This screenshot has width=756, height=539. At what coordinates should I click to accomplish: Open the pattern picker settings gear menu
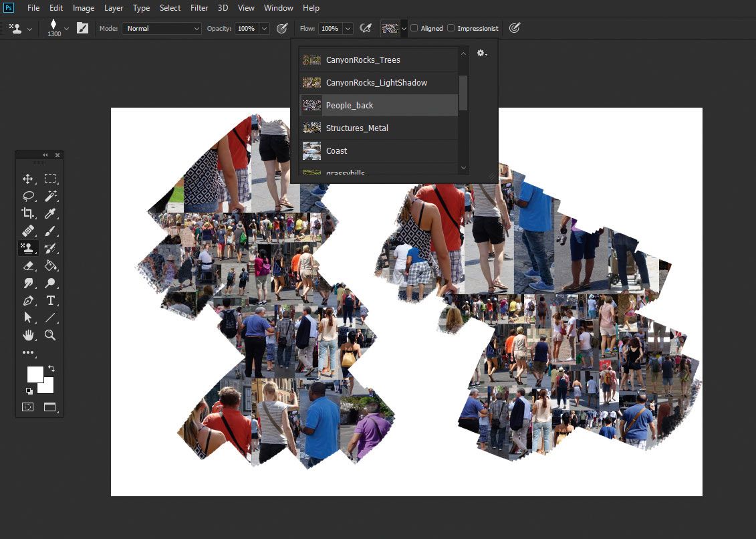click(482, 53)
